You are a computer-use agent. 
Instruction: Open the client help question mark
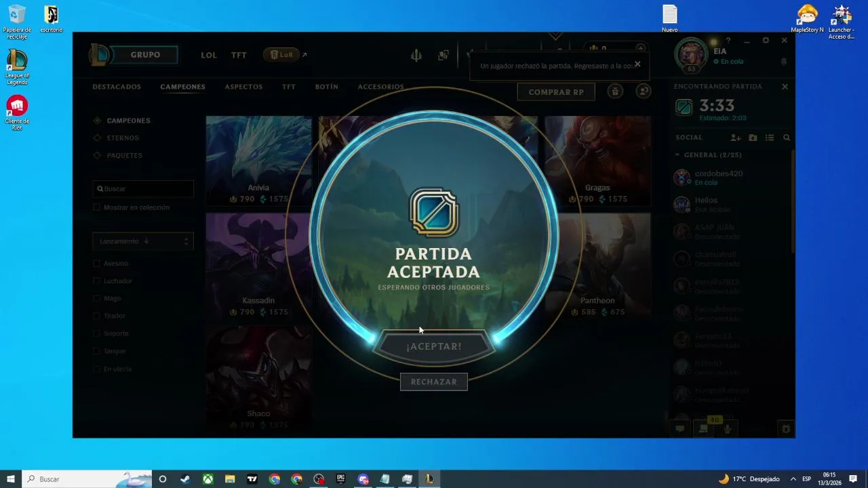728,41
